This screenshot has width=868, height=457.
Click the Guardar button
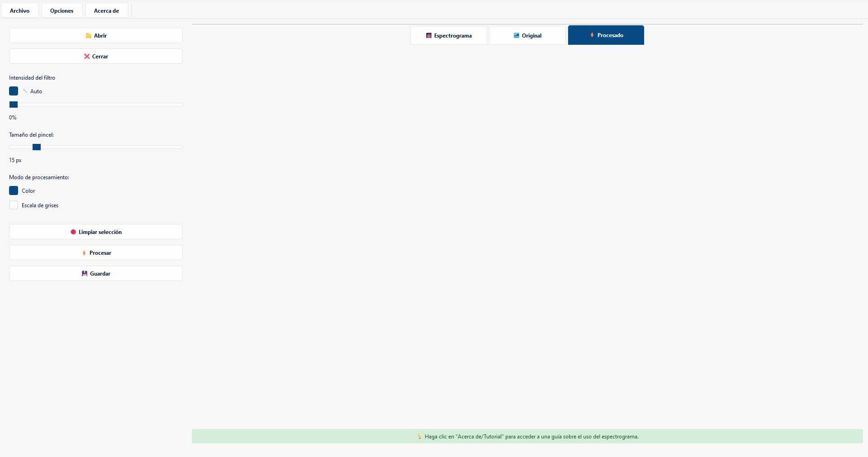[x=96, y=273]
